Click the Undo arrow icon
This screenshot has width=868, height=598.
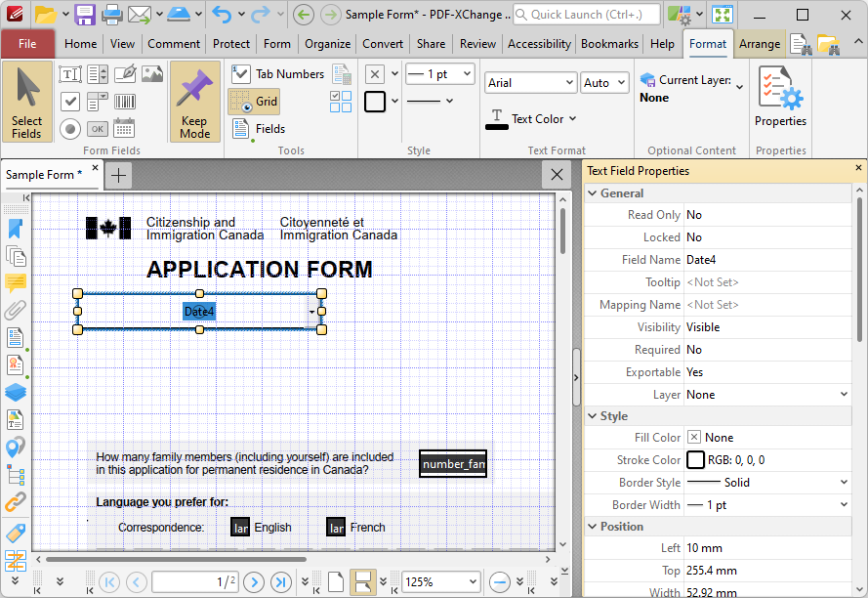click(x=222, y=15)
